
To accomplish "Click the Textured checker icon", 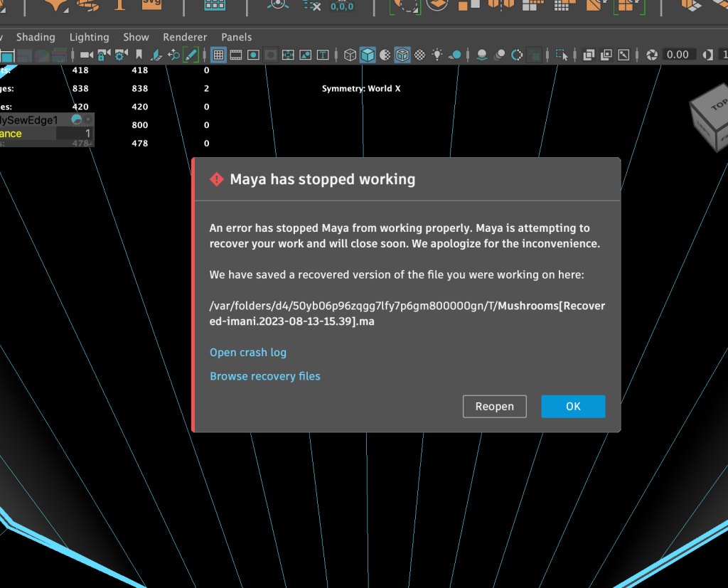I will coord(419,55).
